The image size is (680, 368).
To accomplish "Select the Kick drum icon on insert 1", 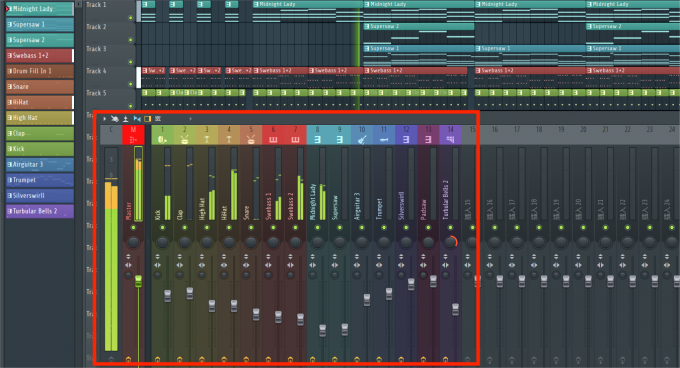I will coord(162,140).
